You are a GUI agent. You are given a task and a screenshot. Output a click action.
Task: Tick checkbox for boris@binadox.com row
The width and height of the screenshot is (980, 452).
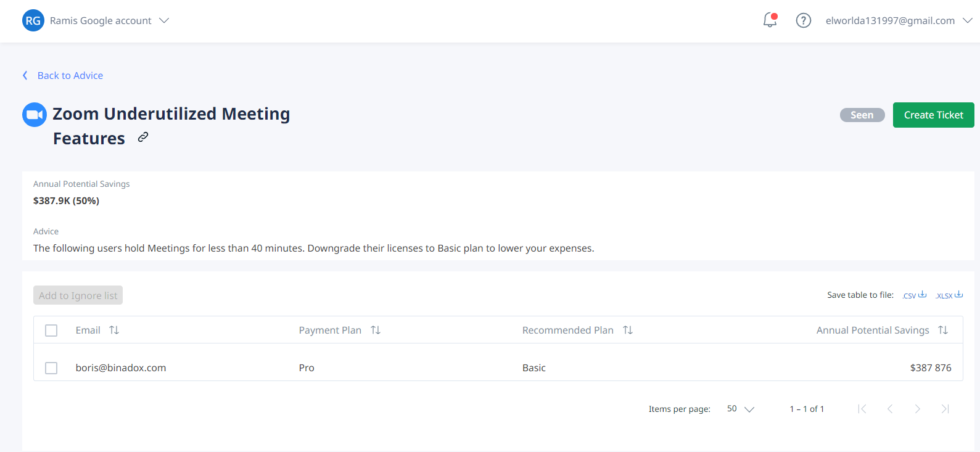51,368
